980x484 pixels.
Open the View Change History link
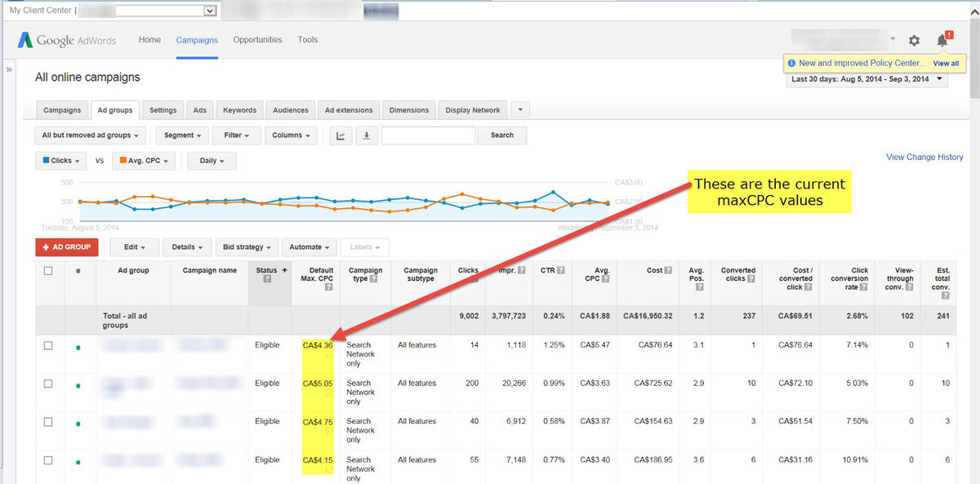point(924,158)
